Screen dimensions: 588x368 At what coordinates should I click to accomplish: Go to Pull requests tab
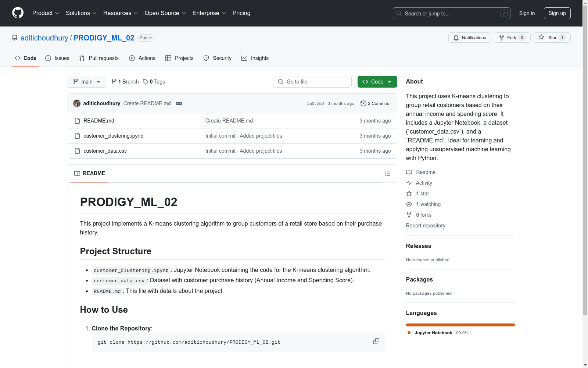(x=99, y=58)
